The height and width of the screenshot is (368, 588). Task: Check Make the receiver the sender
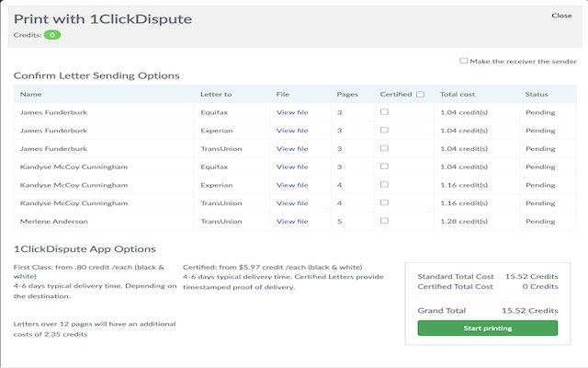(463, 61)
